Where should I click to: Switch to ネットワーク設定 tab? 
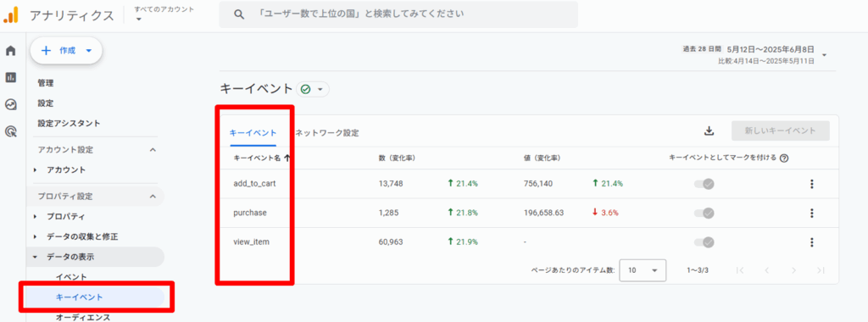click(x=327, y=133)
